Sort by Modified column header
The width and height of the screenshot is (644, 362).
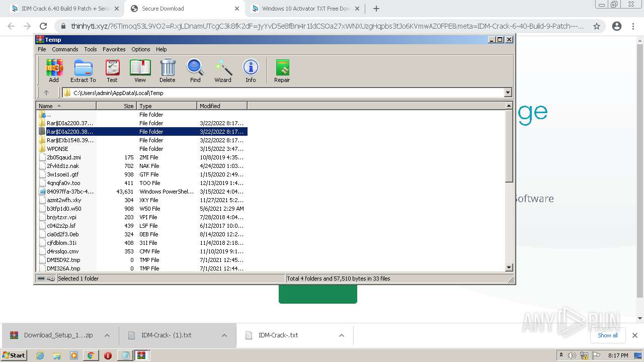[x=222, y=106]
